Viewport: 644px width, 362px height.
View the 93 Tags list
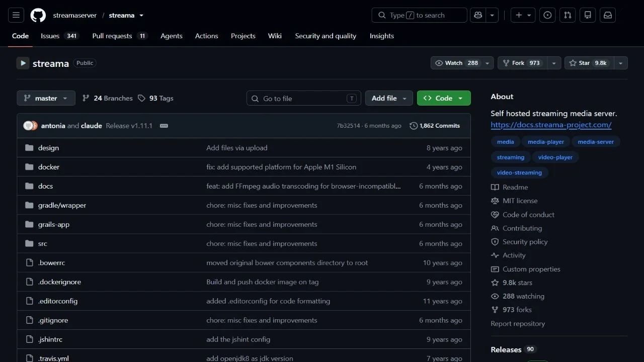tap(155, 98)
